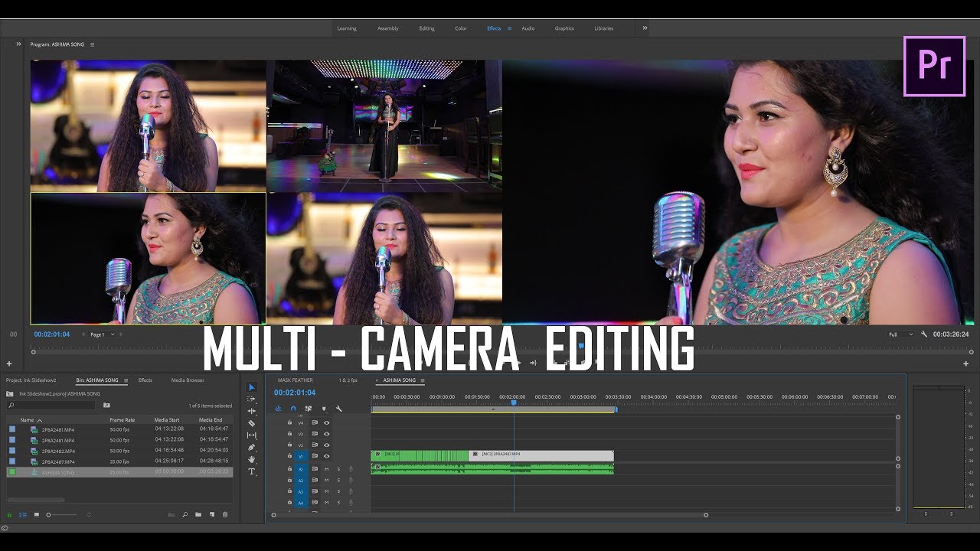This screenshot has width=980, height=551.
Task: Select the Hand tool
Action: [251, 459]
